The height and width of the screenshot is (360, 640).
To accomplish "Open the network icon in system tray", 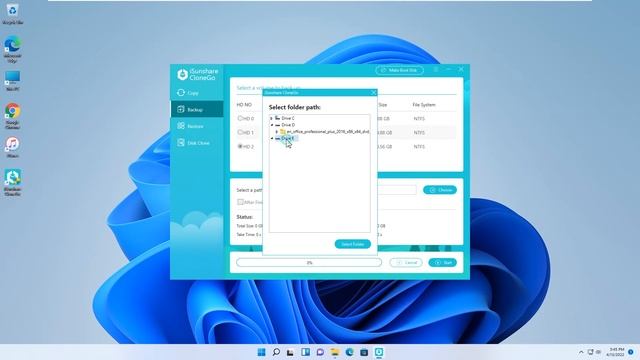I will click(x=590, y=352).
